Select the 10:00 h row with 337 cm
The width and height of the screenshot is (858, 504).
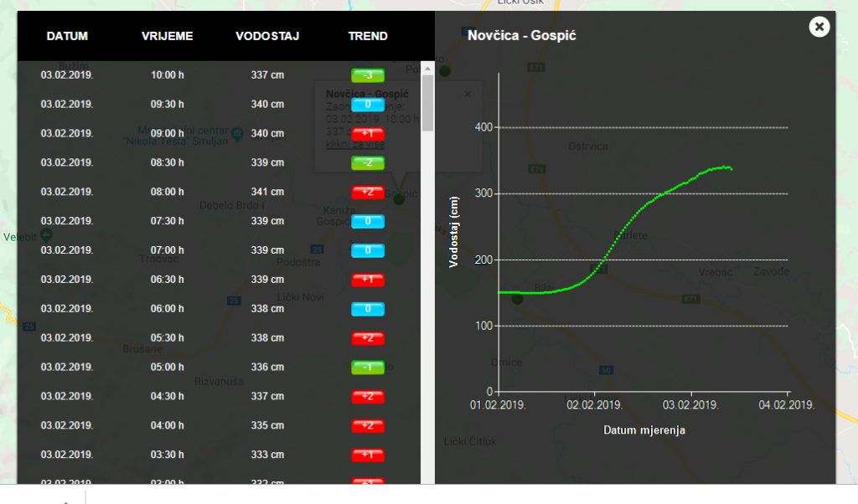point(168,75)
